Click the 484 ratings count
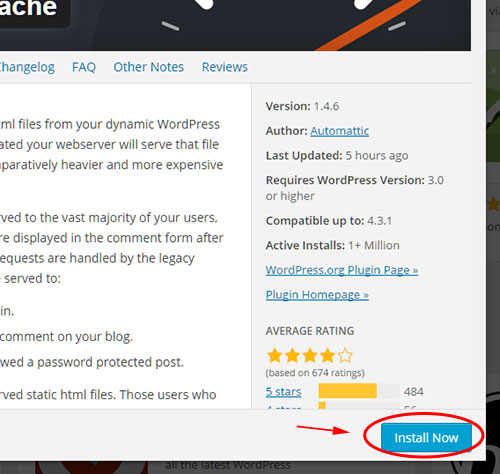Screen dimensions: 500x474 pyautogui.click(x=414, y=391)
